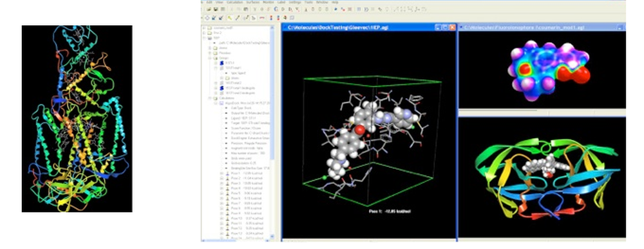Collapse the Groups folder in the tree
Viewport: 644px width, 249px height.
click(x=210, y=58)
